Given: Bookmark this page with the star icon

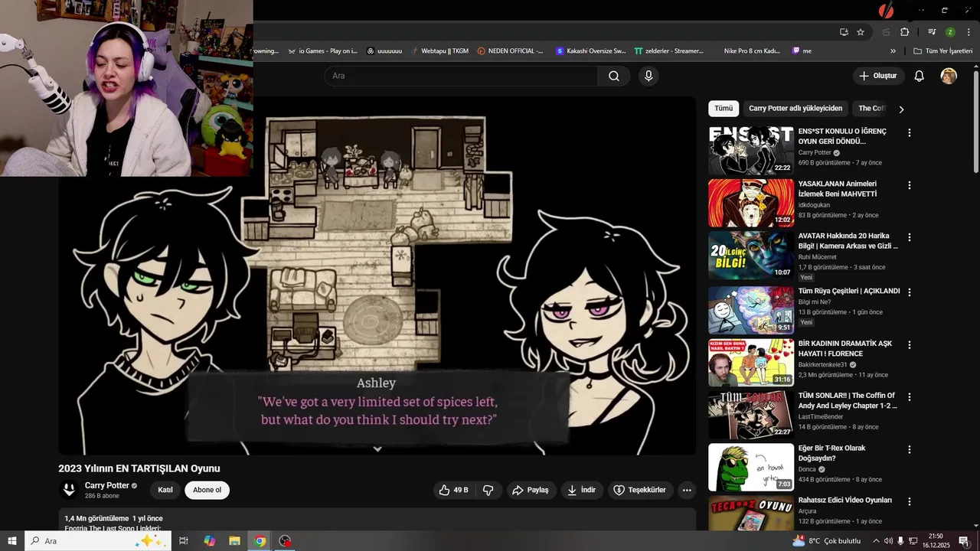Looking at the screenshot, I should [x=861, y=32].
